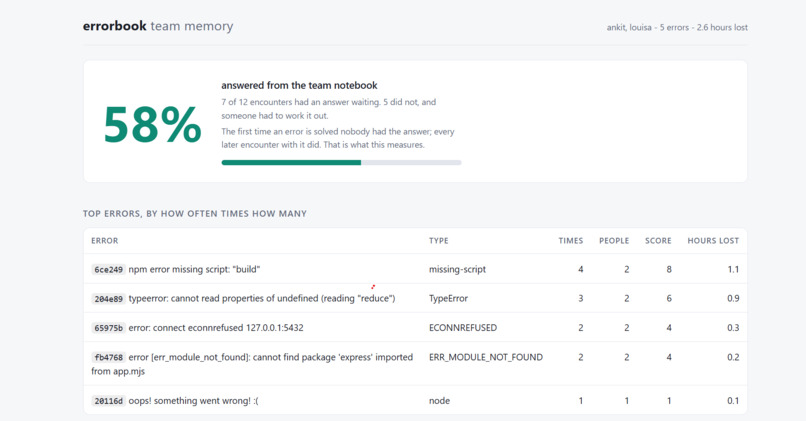
Task: Click the people value 1 in the node row
Action: [627, 401]
